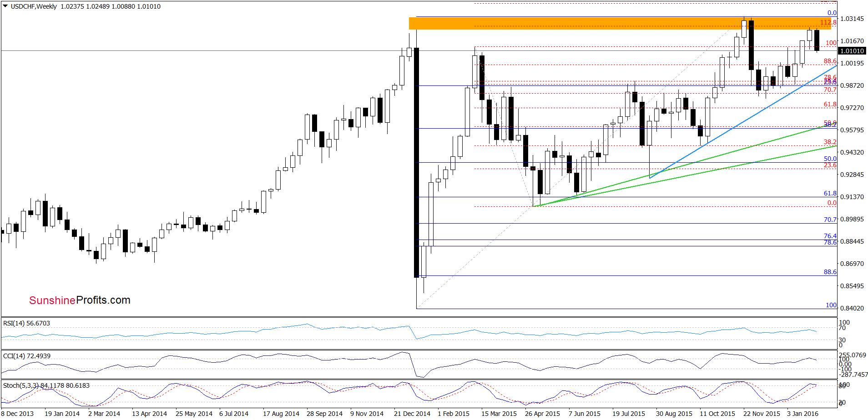Click the 13 Apr 2014 date label

(x=149, y=414)
